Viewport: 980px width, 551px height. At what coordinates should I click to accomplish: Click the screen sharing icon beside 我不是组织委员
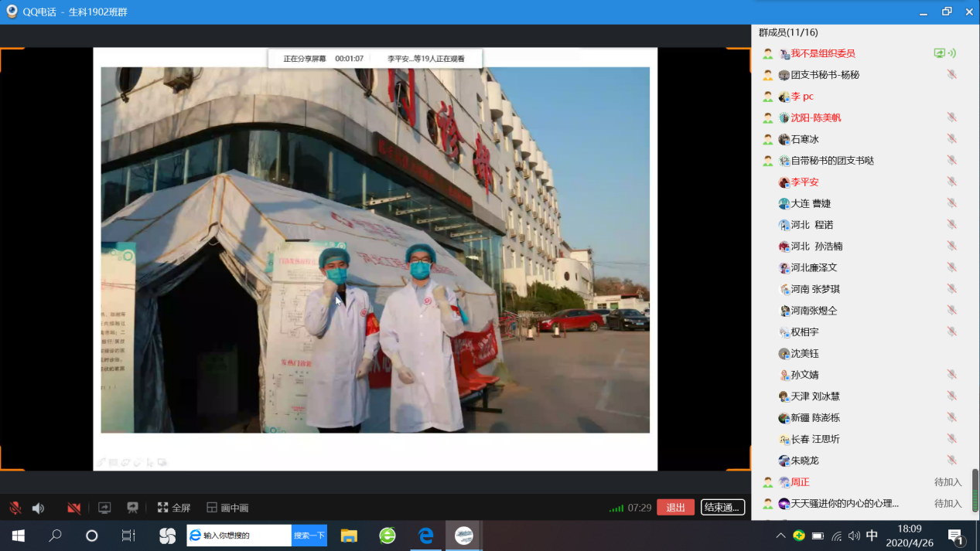point(939,53)
